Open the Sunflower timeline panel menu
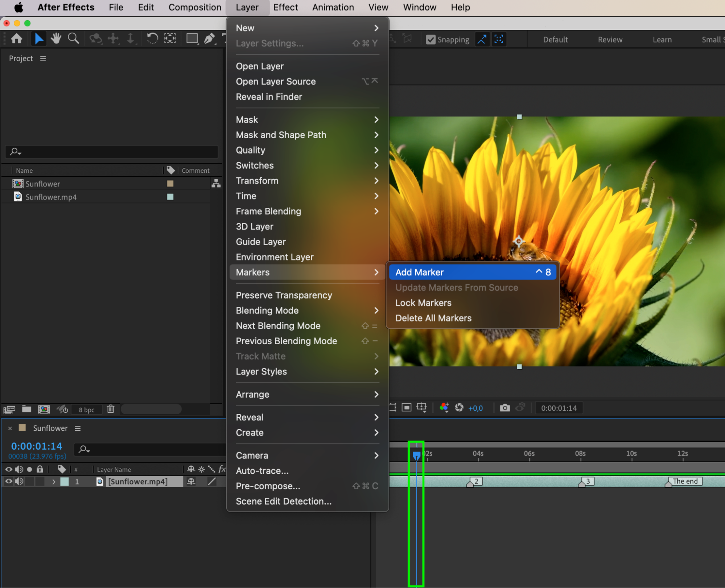This screenshot has height=588, width=725. (78, 428)
